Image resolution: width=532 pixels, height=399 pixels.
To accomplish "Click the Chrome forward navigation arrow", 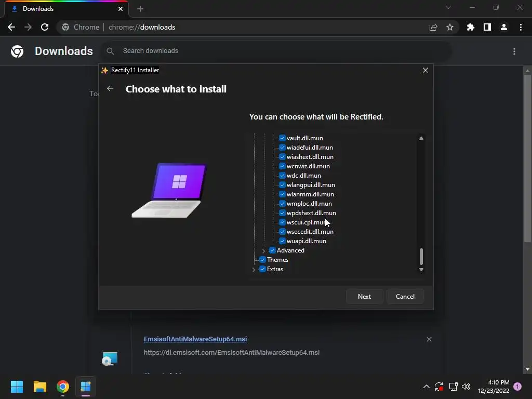I will click(28, 27).
